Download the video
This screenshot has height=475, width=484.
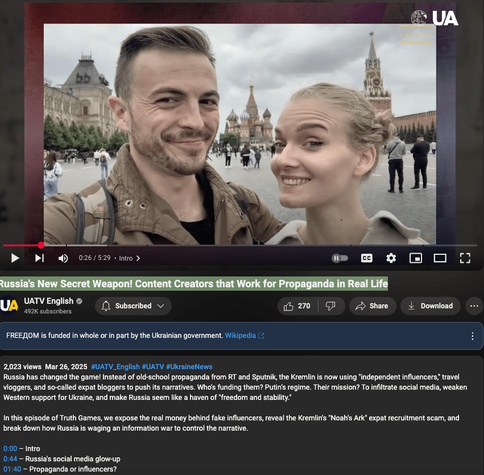click(431, 306)
